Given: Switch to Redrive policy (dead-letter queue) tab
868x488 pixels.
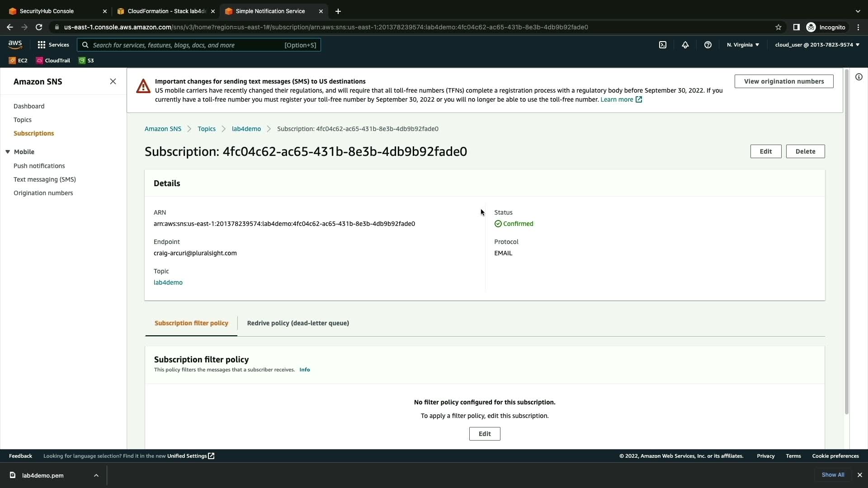Looking at the screenshot, I should click(298, 323).
